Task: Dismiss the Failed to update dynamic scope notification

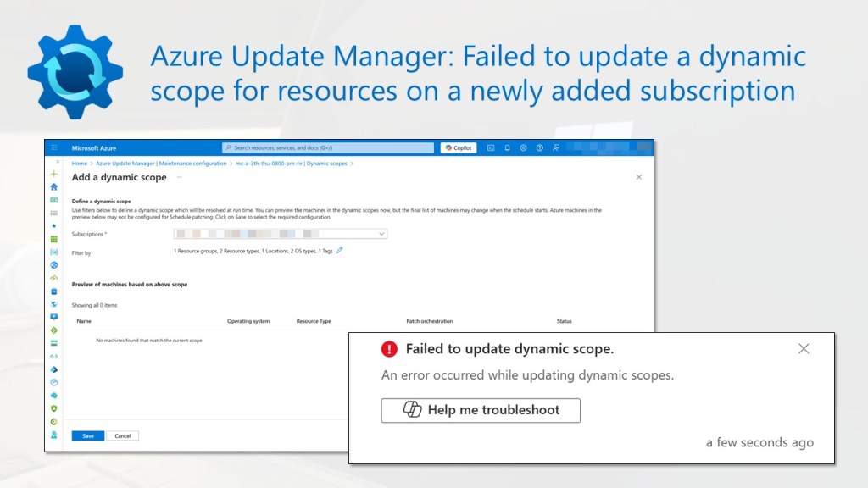Action: (x=804, y=349)
